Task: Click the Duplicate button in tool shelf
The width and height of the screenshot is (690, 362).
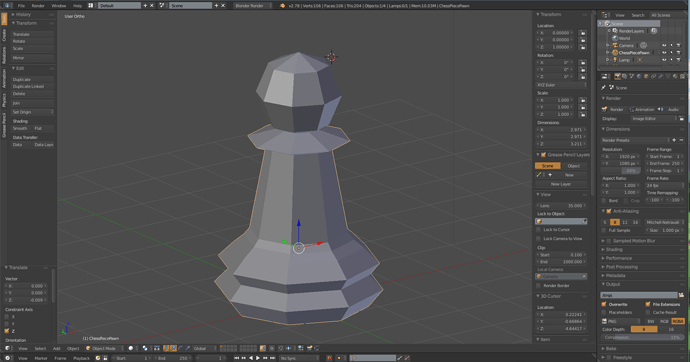Action: click(33, 80)
